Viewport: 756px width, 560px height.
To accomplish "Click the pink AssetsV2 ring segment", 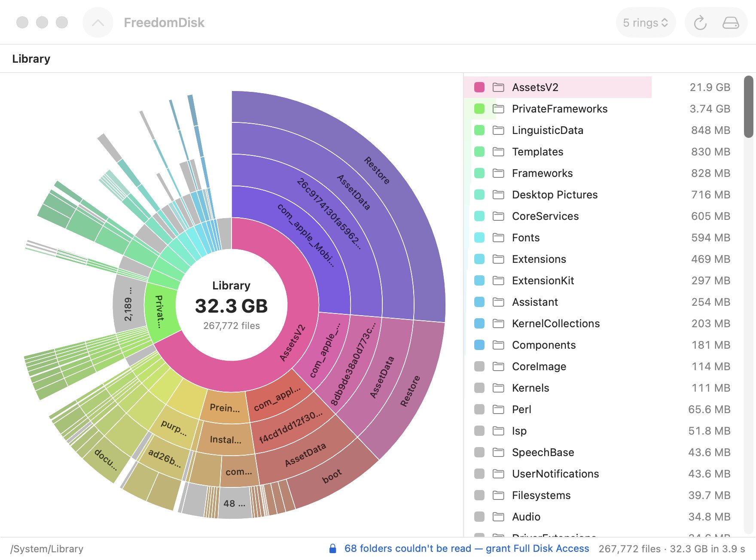I will click(x=292, y=343).
